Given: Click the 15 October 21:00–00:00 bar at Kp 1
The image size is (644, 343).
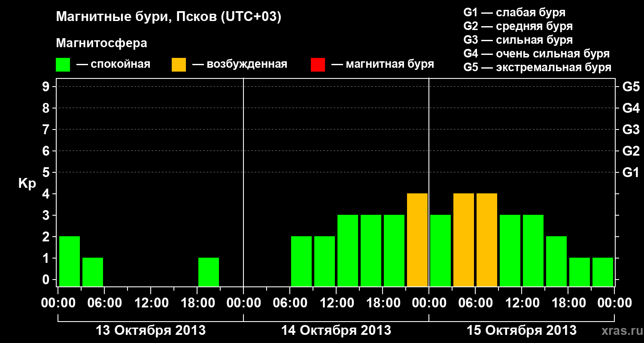Looking at the screenshot, I should click(603, 272).
